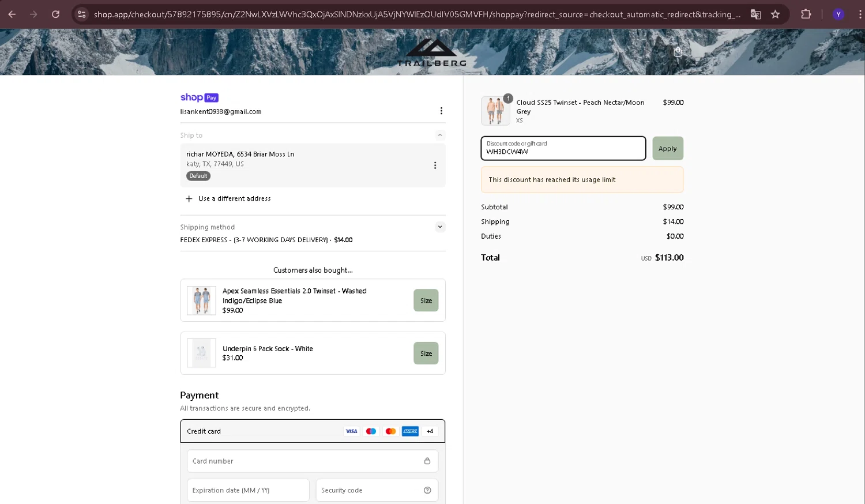Click FEDEX EXPRESS shipping method text
Screen dimensions: 865x504
[x=266, y=240]
